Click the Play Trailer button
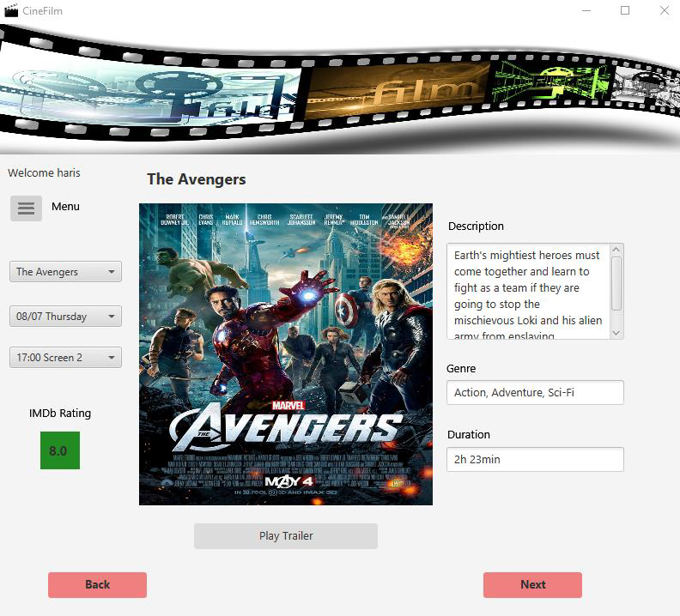Screen dimensions: 680x616 286,536
